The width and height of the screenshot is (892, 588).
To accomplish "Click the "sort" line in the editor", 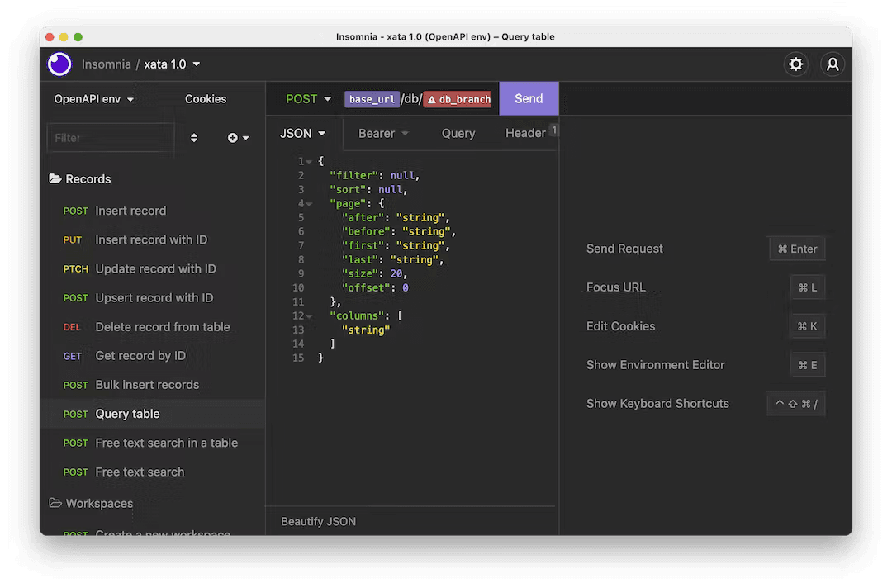I will coord(368,189).
